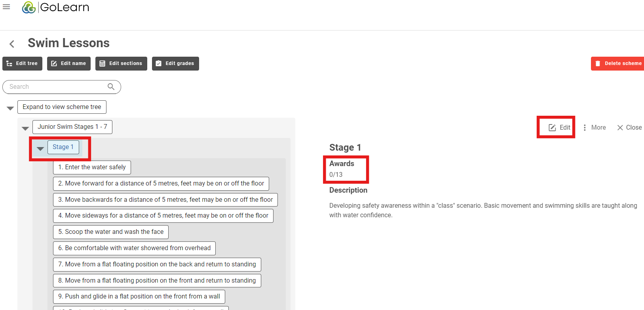Image resolution: width=644 pixels, height=310 pixels.
Task: Select 6. Be comfortable with water showered
Action: (x=134, y=248)
